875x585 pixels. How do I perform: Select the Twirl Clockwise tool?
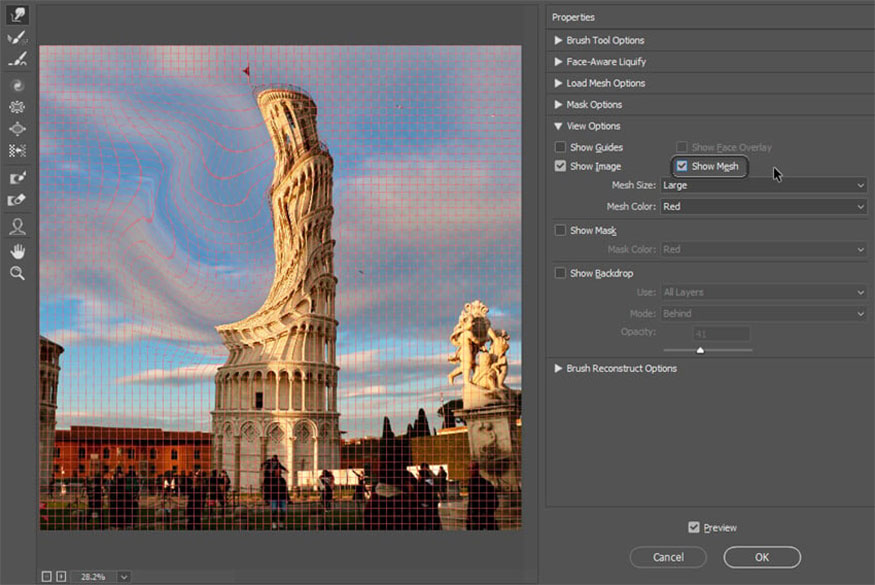pyautogui.click(x=17, y=86)
